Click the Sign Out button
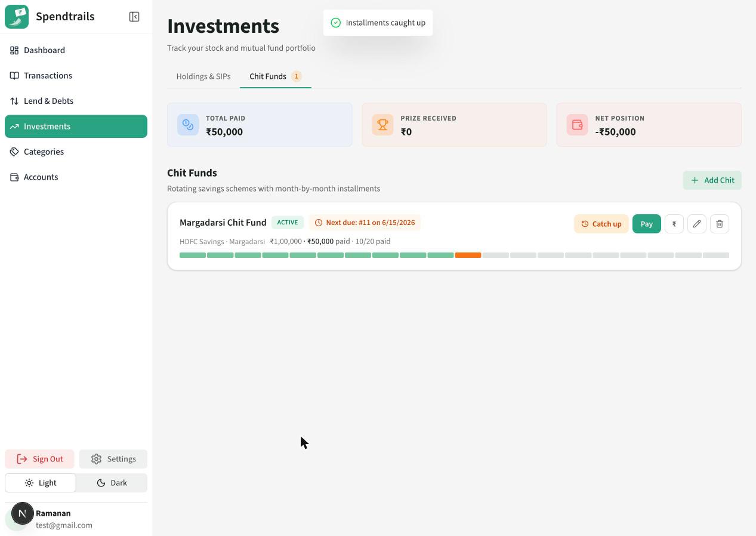The width and height of the screenshot is (756, 536). pos(39,459)
